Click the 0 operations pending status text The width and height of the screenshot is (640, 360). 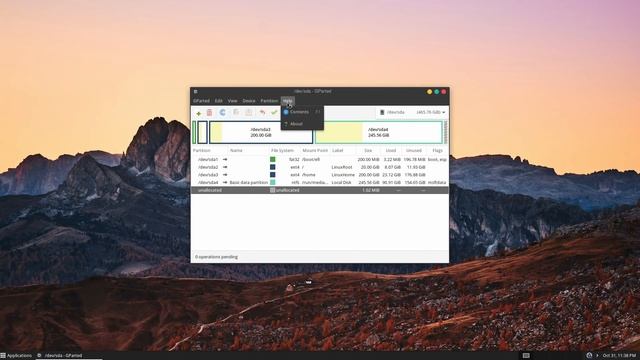point(216,257)
